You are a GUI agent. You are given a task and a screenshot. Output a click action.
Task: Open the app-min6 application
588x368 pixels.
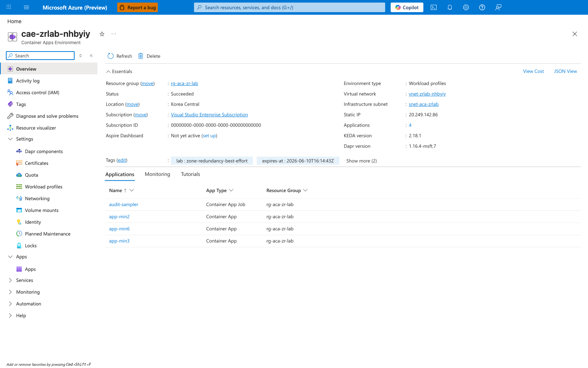119,229
